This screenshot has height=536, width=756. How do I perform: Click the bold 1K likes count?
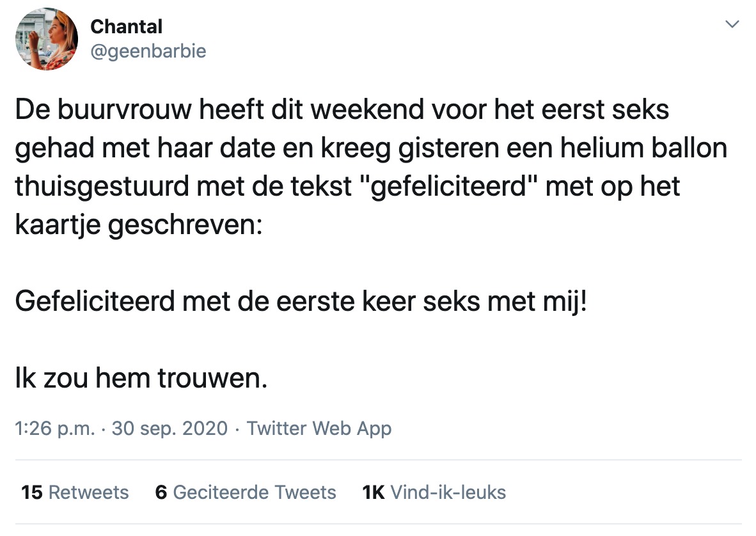click(374, 492)
